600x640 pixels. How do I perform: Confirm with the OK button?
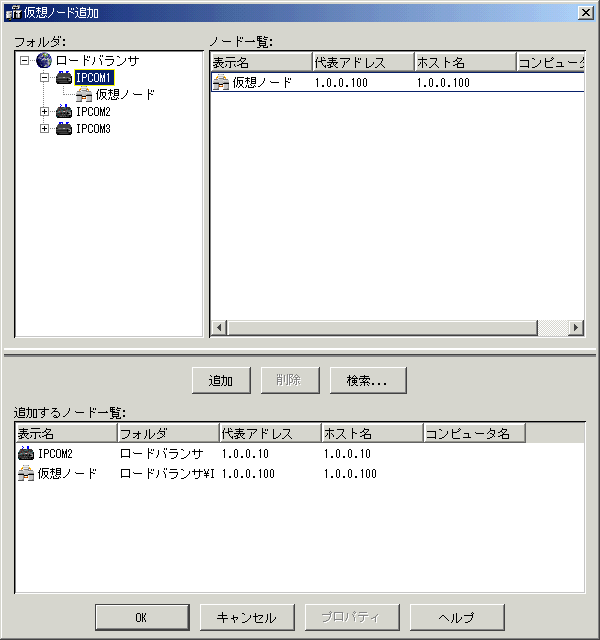tap(142, 617)
